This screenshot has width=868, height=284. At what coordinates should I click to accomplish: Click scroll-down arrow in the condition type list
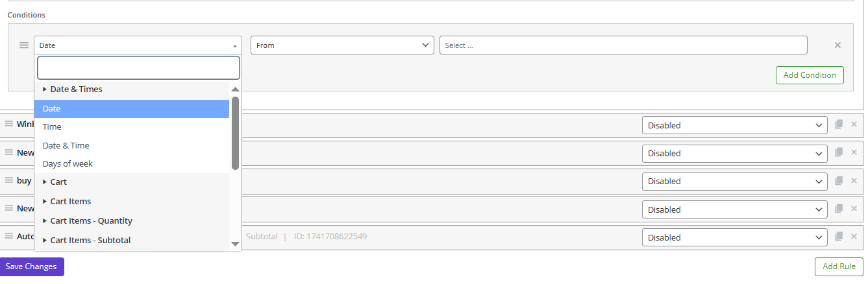tap(235, 244)
